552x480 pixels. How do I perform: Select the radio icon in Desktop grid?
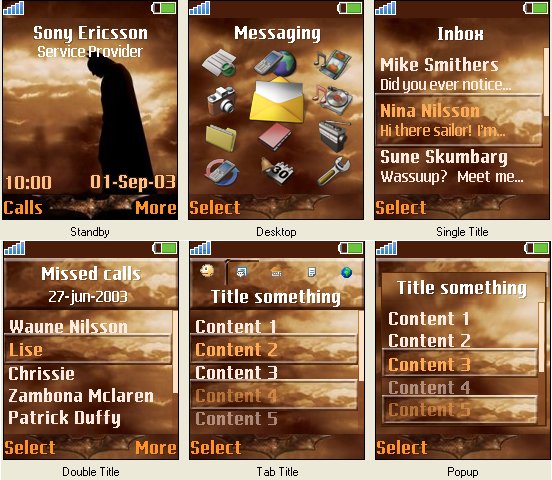point(334,136)
